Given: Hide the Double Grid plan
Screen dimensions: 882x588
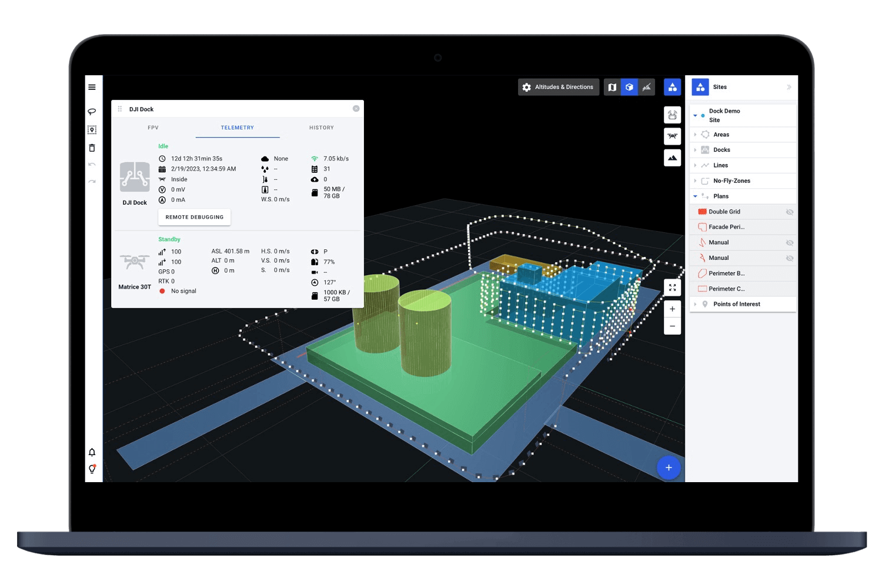Looking at the screenshot, I should pyautogui.click(x=790, y=212).
